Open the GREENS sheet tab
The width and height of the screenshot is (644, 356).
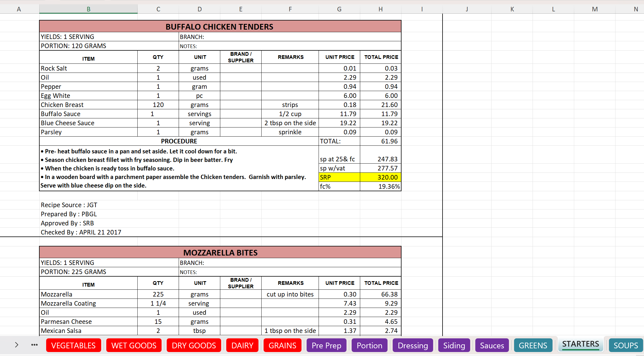pos(533,345)
